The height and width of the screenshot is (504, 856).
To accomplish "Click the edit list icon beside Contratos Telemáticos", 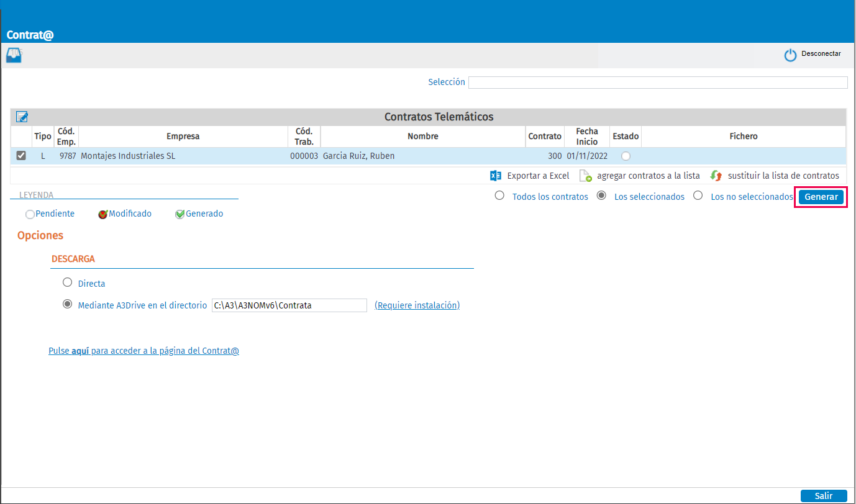I will 22,117.
